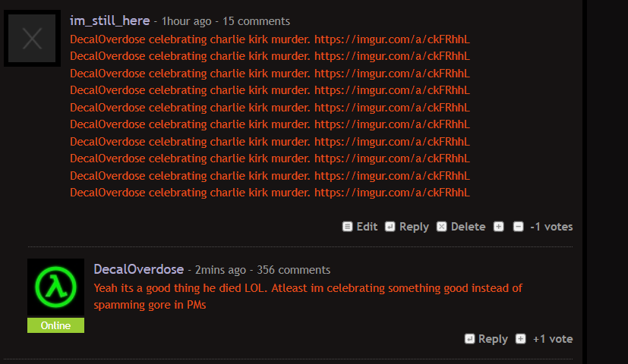Open the imgur link in the first comment line
Screen dimensions: 628x364
point(392,39)
